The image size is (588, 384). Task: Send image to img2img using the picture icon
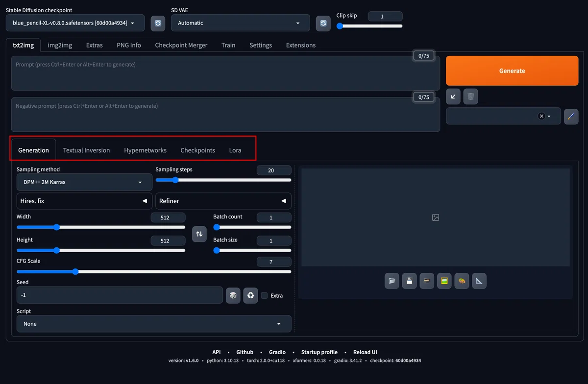[444, 281]
